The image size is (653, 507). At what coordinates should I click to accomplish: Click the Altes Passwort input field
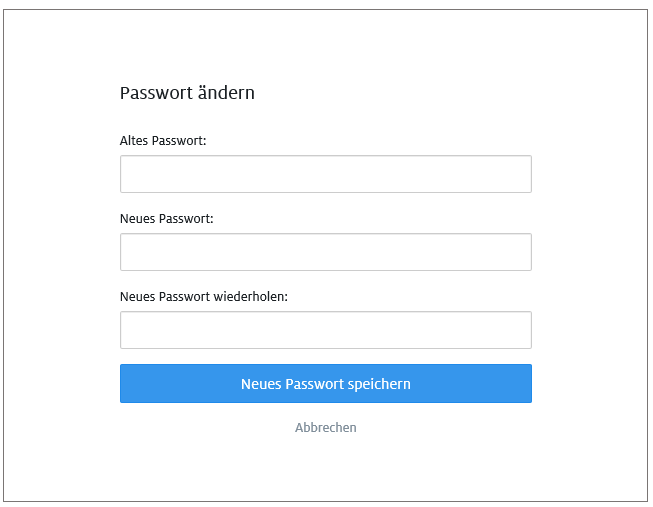click(x=325, y=174)
